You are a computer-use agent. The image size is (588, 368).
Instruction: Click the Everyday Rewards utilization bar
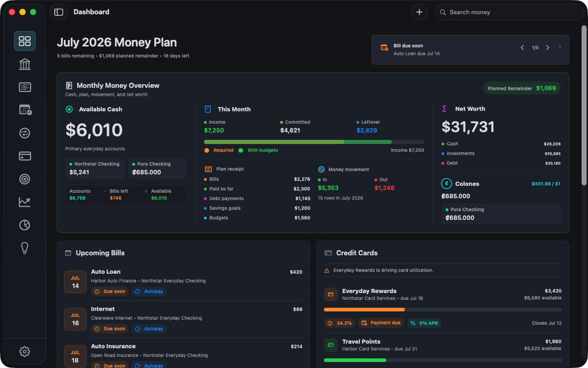[443, 310]
